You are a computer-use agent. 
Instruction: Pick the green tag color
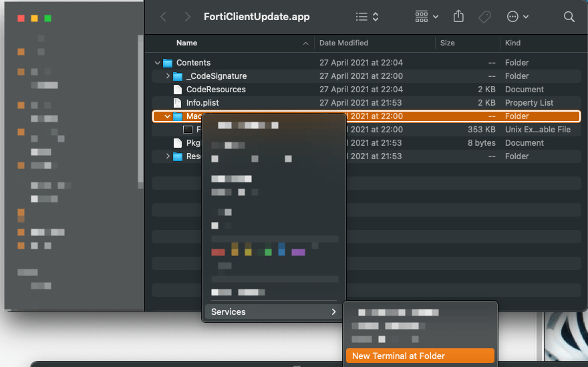pyautogui.click(x=268, y=252)
